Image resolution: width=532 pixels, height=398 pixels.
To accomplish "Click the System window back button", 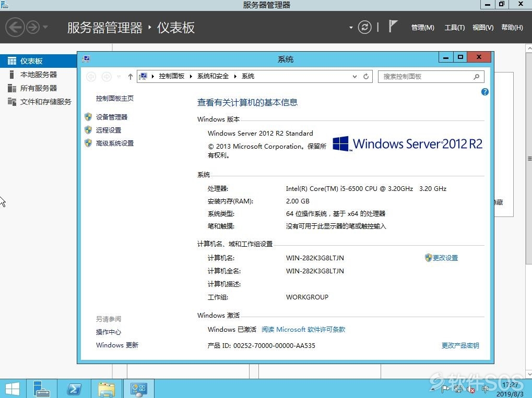I will point(91,77).
